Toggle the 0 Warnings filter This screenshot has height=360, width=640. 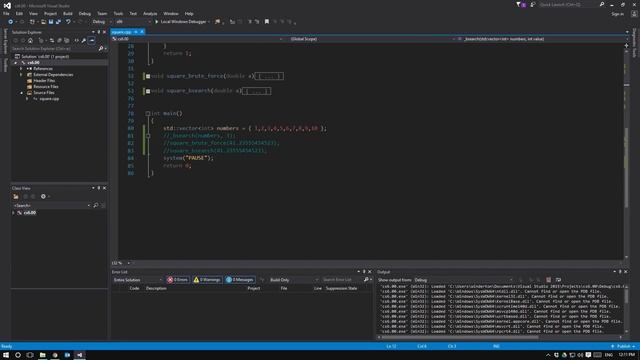[207, 280]
